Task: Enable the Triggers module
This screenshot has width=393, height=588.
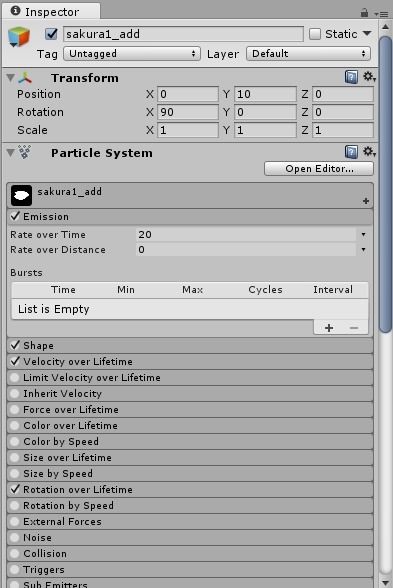Action: click(15, 570)
